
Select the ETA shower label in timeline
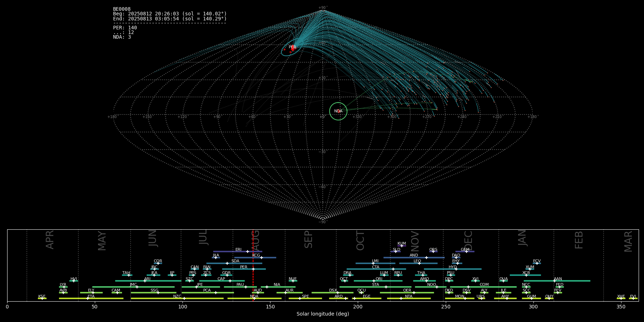[91, 297]
